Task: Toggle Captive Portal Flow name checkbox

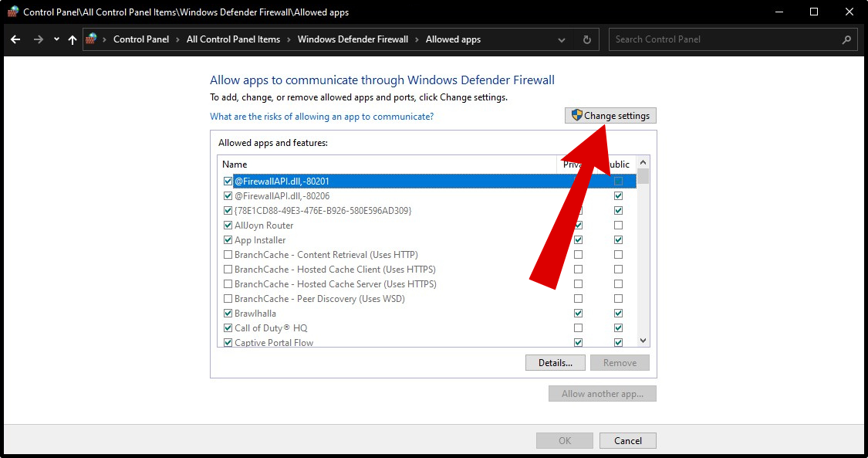Action: (228, 343)
